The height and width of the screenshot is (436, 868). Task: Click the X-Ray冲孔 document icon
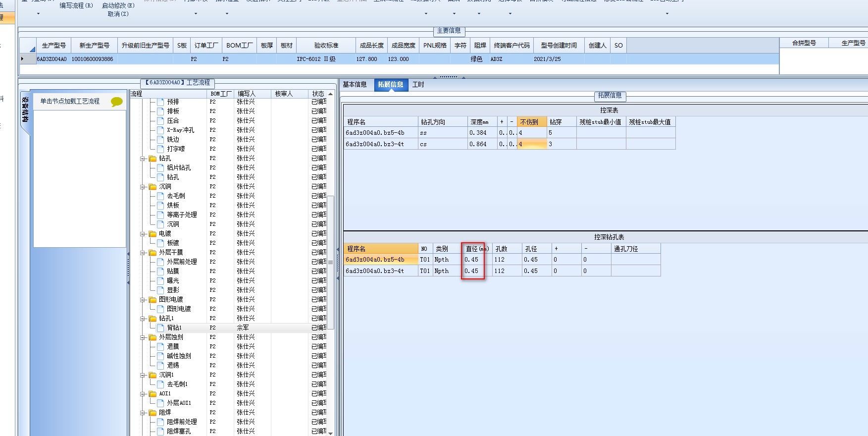coord(160,130)
